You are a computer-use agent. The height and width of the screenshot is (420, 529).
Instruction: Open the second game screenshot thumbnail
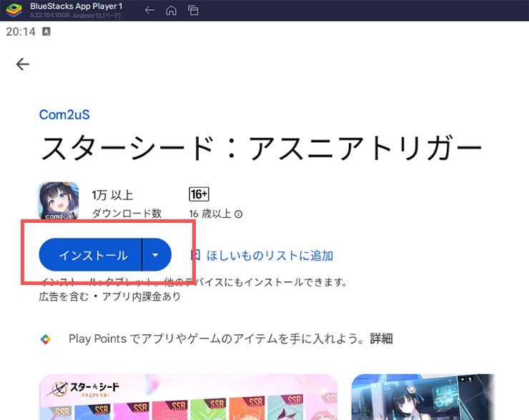[x=422, y=397]
